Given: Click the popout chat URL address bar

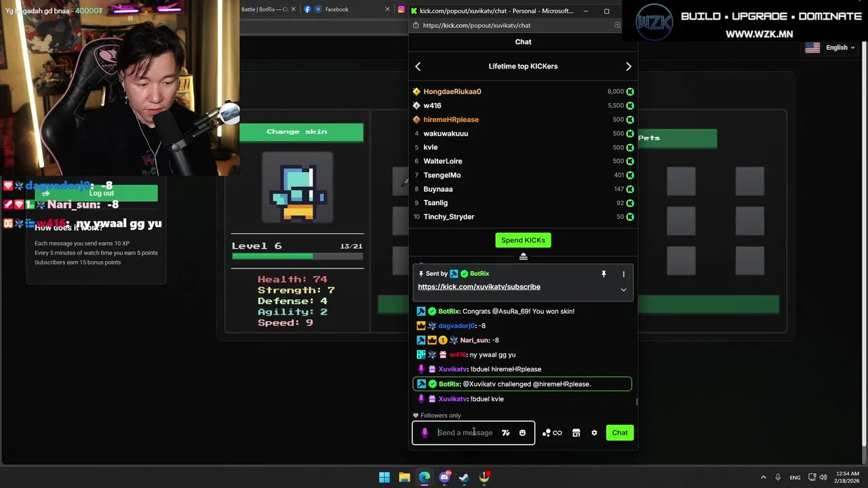Looking at the screenshot, I should click(515, 25).
